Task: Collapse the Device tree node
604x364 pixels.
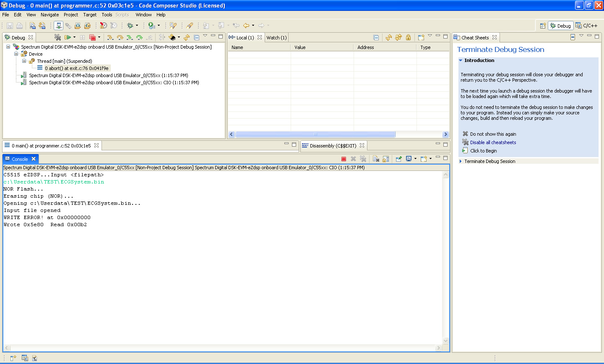Action: click(x=16, y=54)
